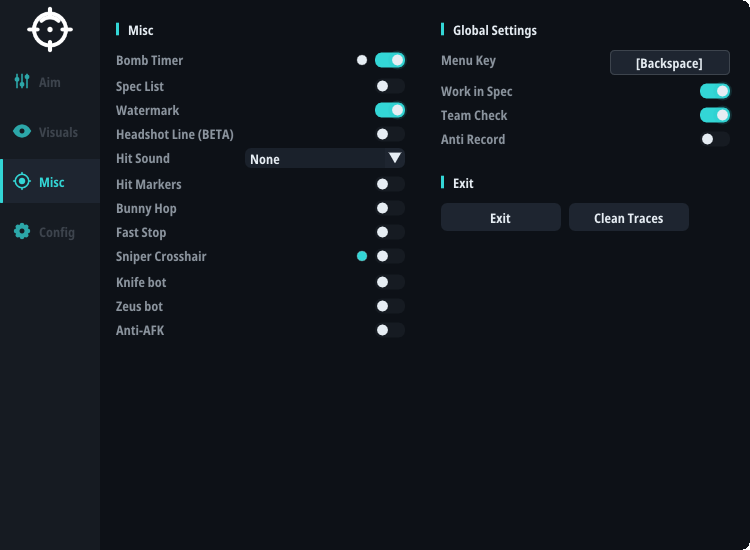The width and height of the screenshot is (750, 550).
Task: Click the Config gear icon
Action: (x=22, y=231)
